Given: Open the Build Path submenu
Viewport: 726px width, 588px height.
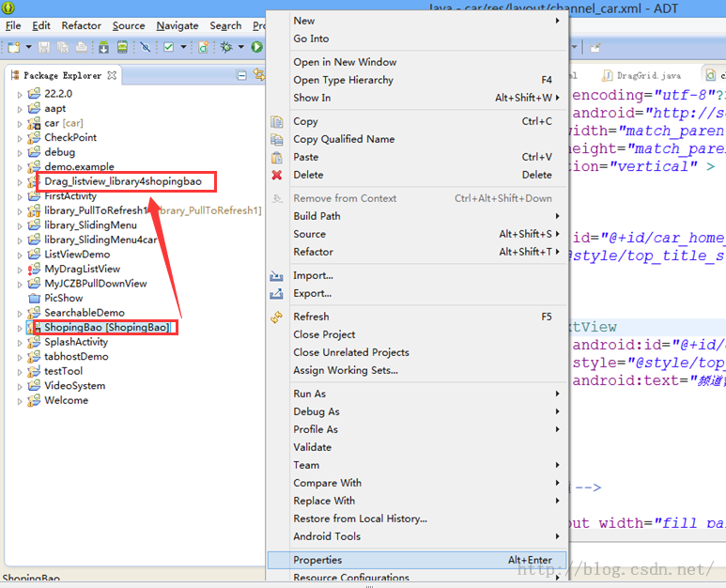Looking at the screenshot, I should click(x=317, y=216).
